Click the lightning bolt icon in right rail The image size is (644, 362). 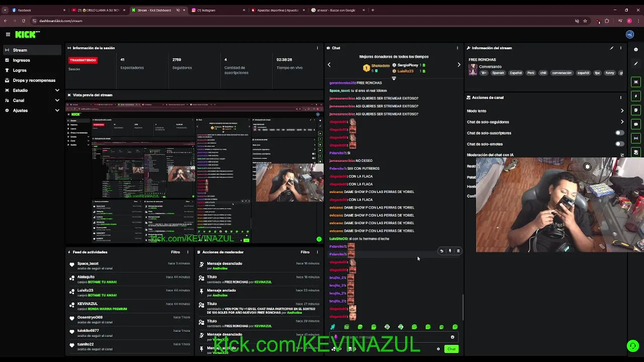(636, 96)
